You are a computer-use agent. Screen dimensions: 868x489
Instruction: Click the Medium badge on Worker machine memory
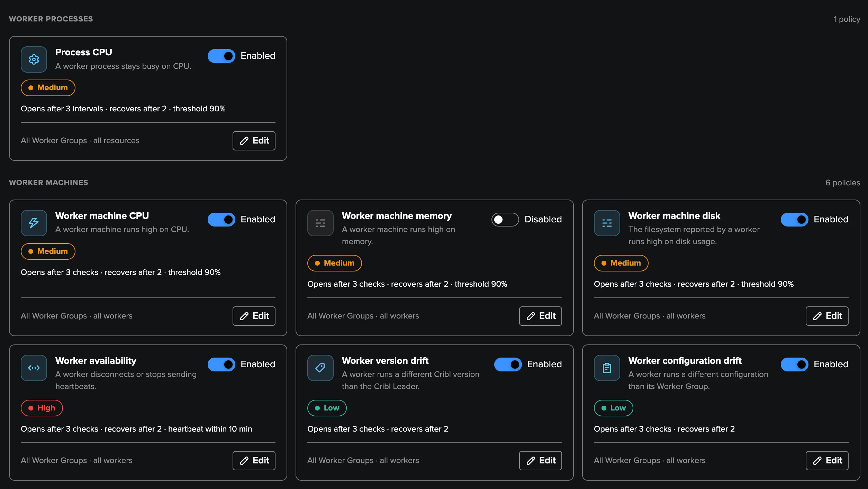pos(335,263)
